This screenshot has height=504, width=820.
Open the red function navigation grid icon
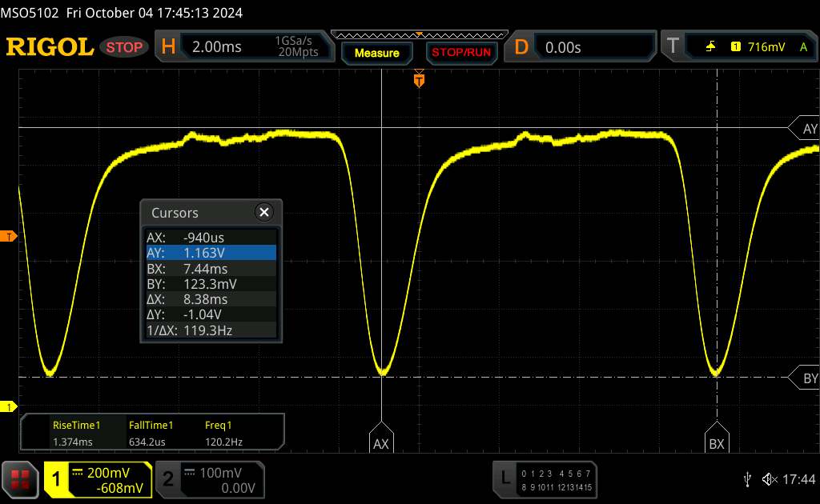coord(20,479)
